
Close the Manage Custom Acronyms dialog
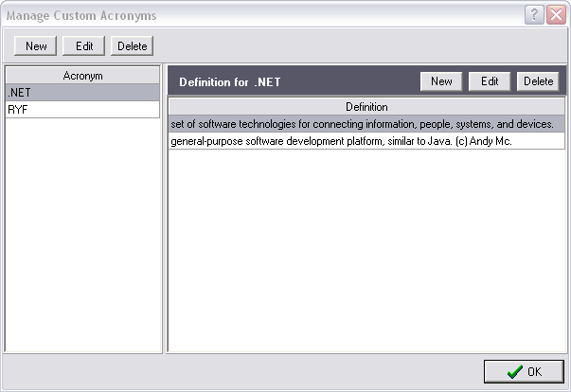(556, 15)
